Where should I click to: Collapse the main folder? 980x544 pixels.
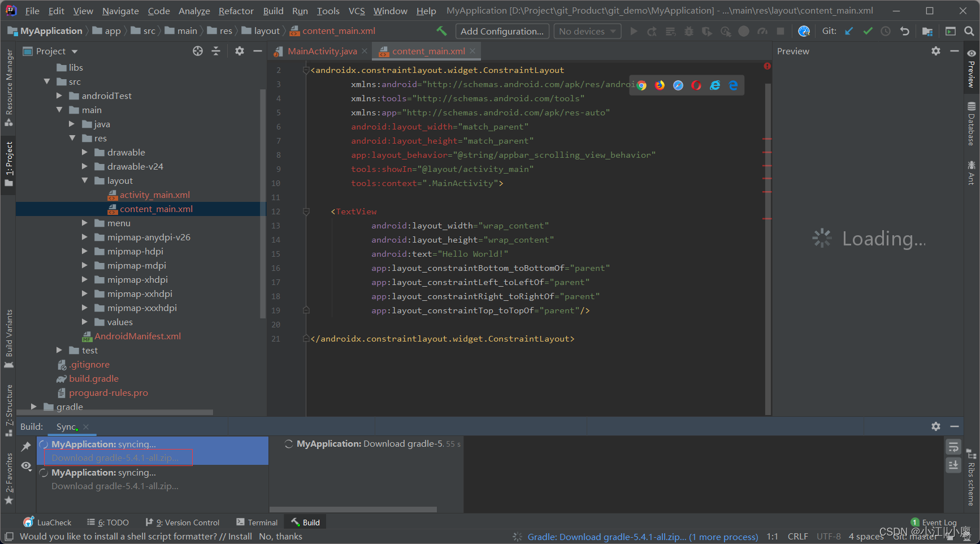[59, 110]
